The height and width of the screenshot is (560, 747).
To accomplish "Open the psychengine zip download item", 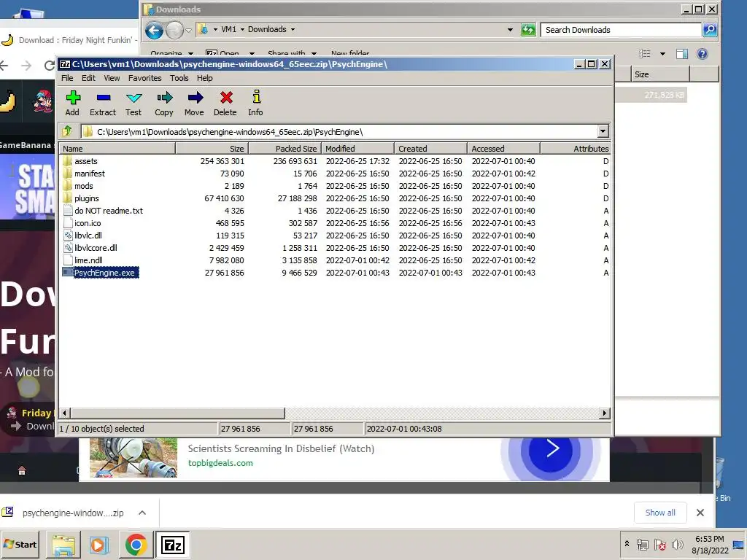I will 73,513.
